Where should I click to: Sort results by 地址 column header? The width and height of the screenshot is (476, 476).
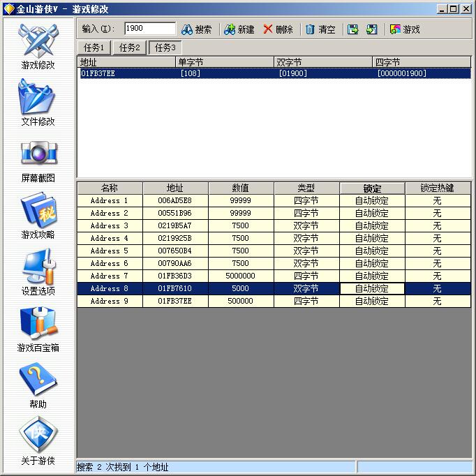[x=126, y=62]
